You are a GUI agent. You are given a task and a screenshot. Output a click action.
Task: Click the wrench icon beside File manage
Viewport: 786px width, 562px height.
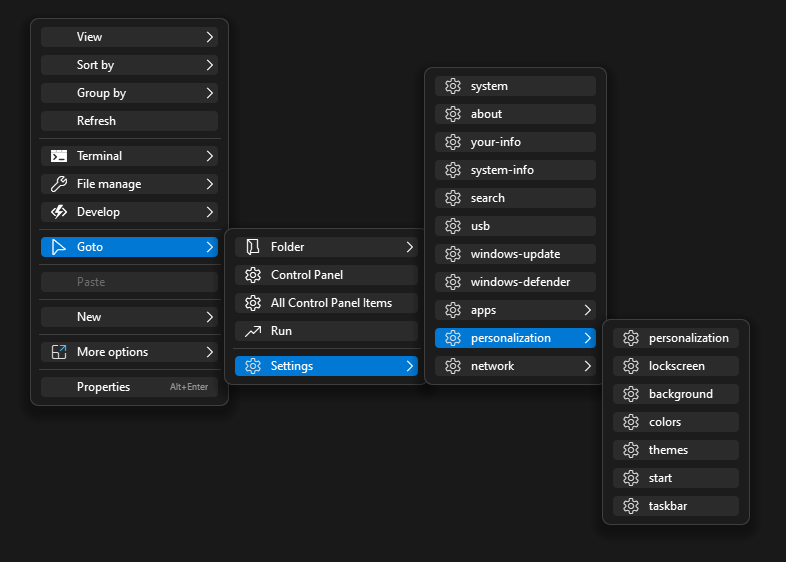[x=59, y=184]
